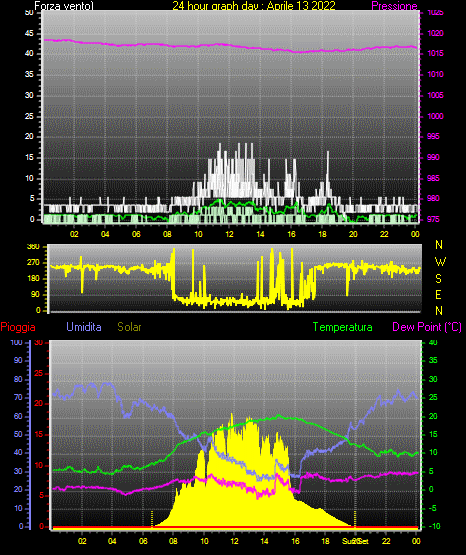Click the 1020 pressure axis value

(x=435, y=33)
